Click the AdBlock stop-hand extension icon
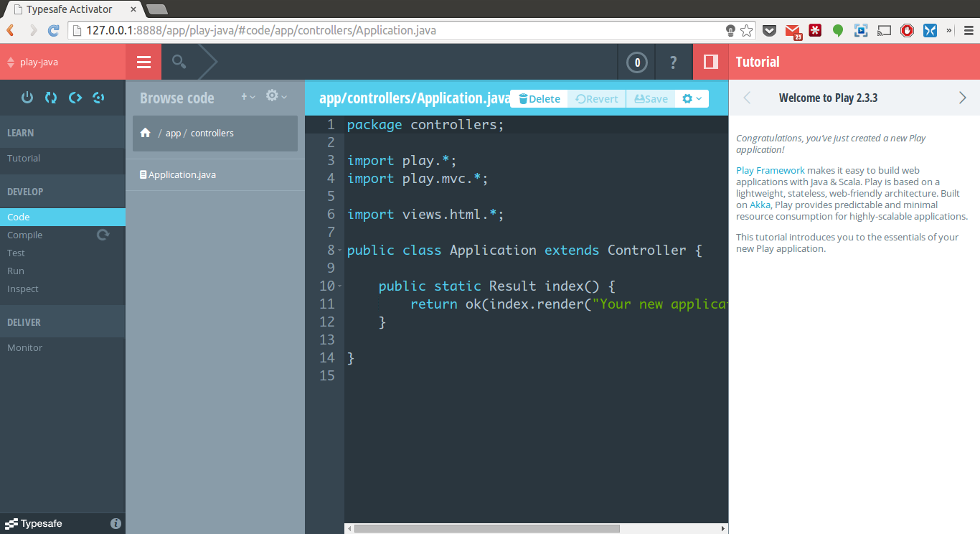980x534 pixels. (x=907, y=30)
